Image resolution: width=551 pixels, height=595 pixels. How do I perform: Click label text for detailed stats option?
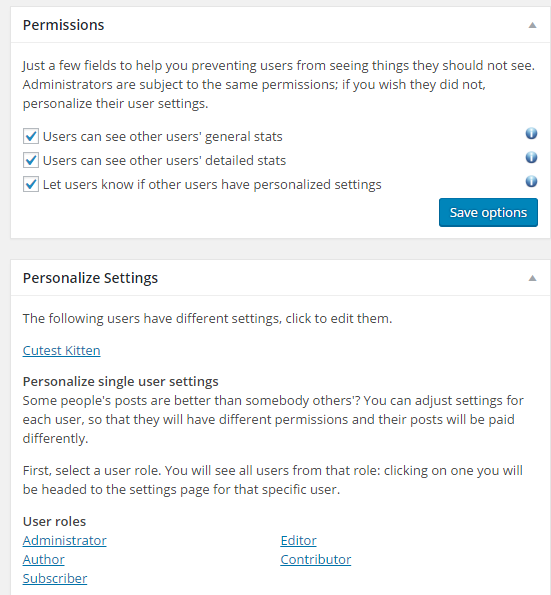[x=164, y=161]
